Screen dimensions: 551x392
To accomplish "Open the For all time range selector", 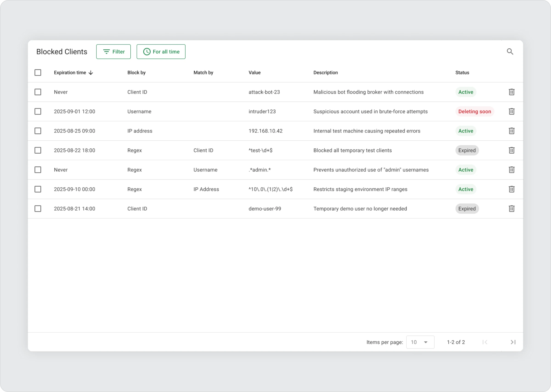I will point(161,52).
